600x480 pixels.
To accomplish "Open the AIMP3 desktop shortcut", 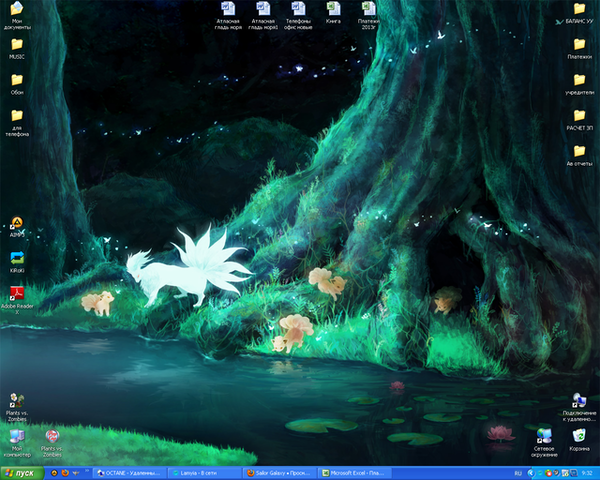I will (16, 224).
